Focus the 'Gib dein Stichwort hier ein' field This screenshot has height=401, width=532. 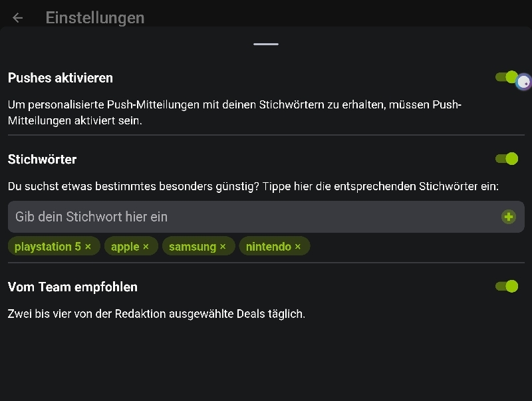(253, 217)
